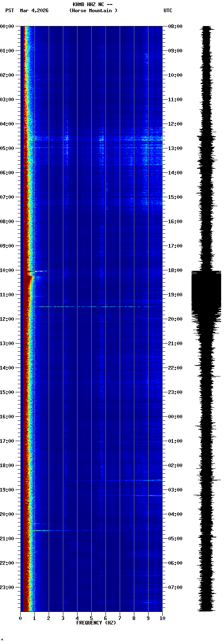This screenshot has height=644, width=224.
Task: Select the 22:00 label on UTC axis
Action: pos(175,368)
